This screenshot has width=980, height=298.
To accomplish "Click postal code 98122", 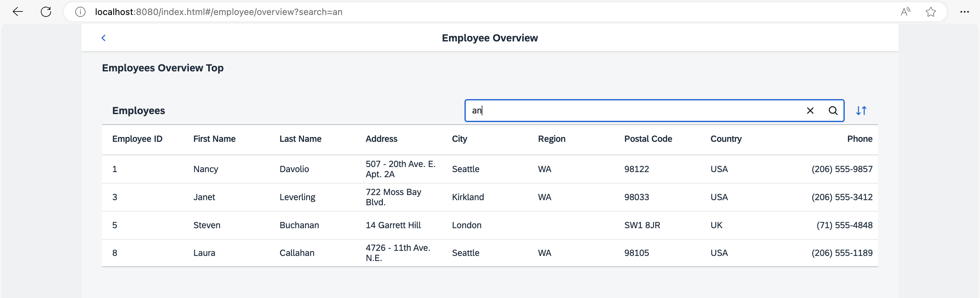I will [637, 169].
